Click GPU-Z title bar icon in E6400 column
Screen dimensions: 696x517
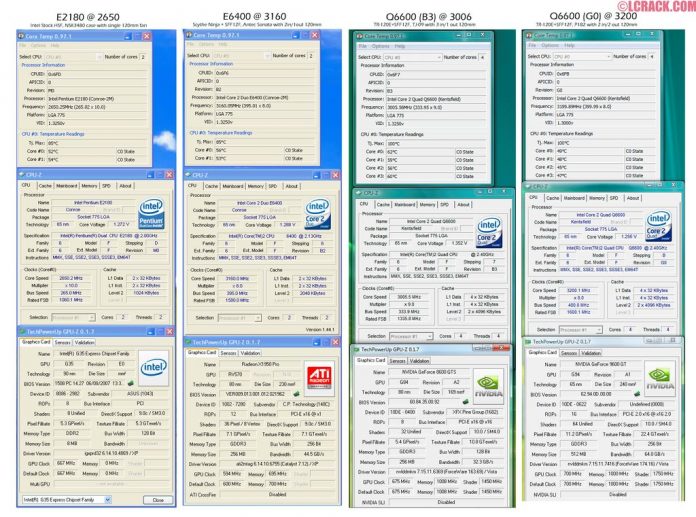coord(188,342)
